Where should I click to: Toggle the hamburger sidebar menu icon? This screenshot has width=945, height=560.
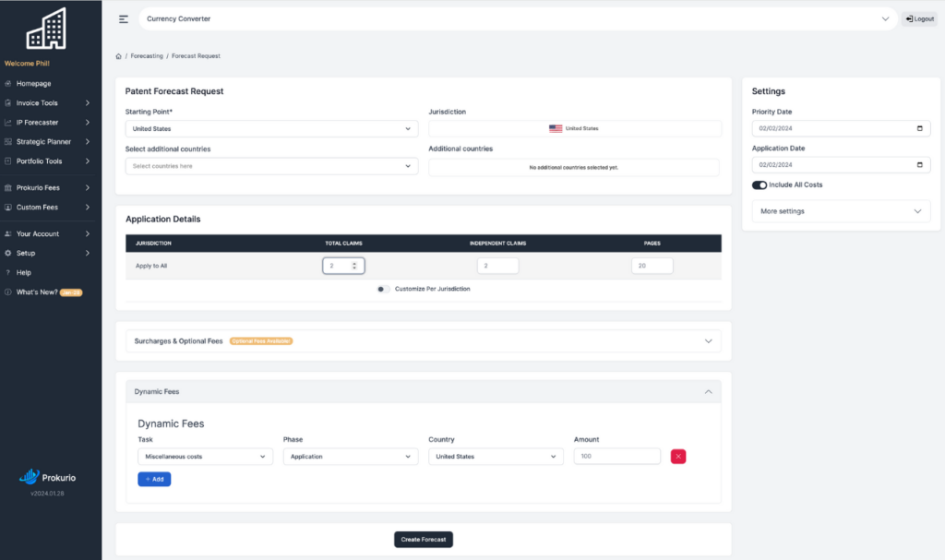click(x=124, y=19)
